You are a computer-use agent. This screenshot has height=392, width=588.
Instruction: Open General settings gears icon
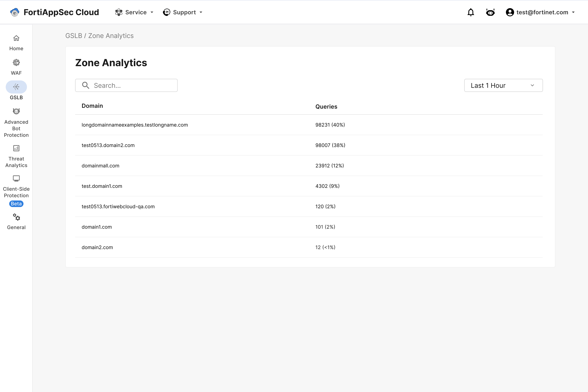pyautogui.click(x=16, y=217)
